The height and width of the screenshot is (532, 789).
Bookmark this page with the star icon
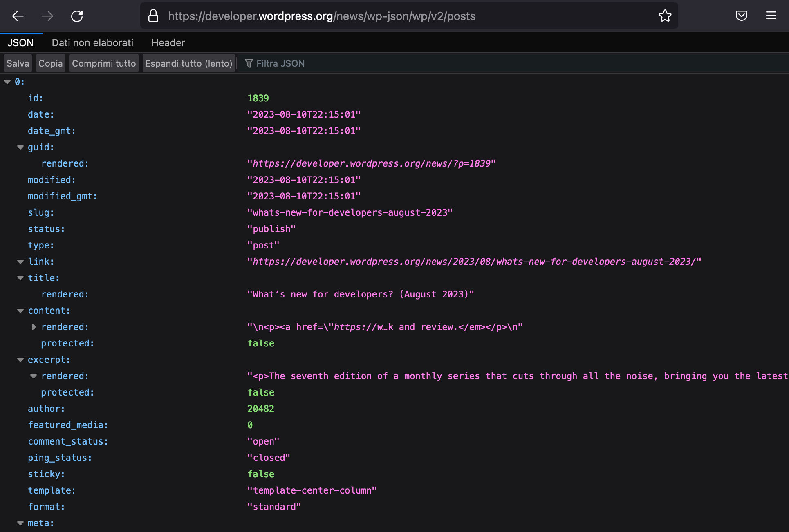[x=665, y=16]
